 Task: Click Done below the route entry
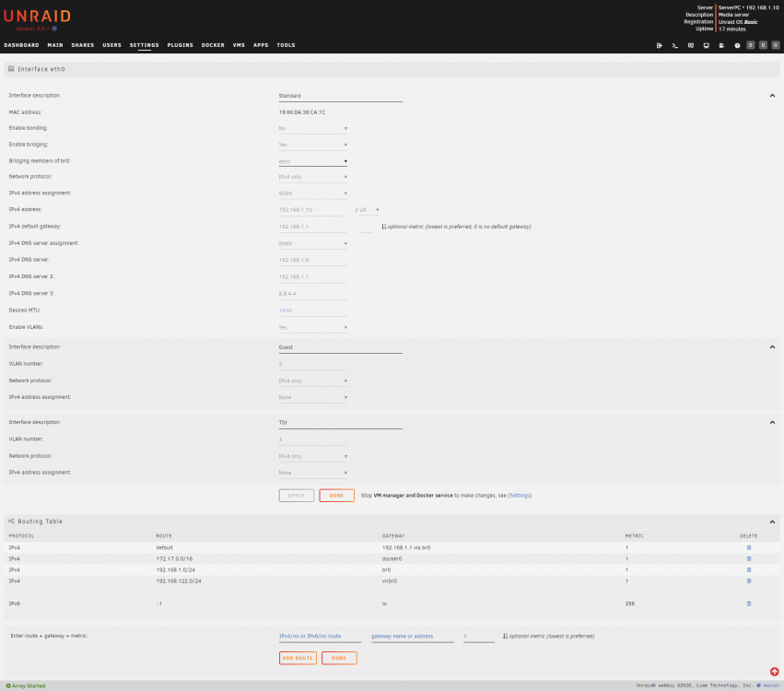click(x=339, y=658)
